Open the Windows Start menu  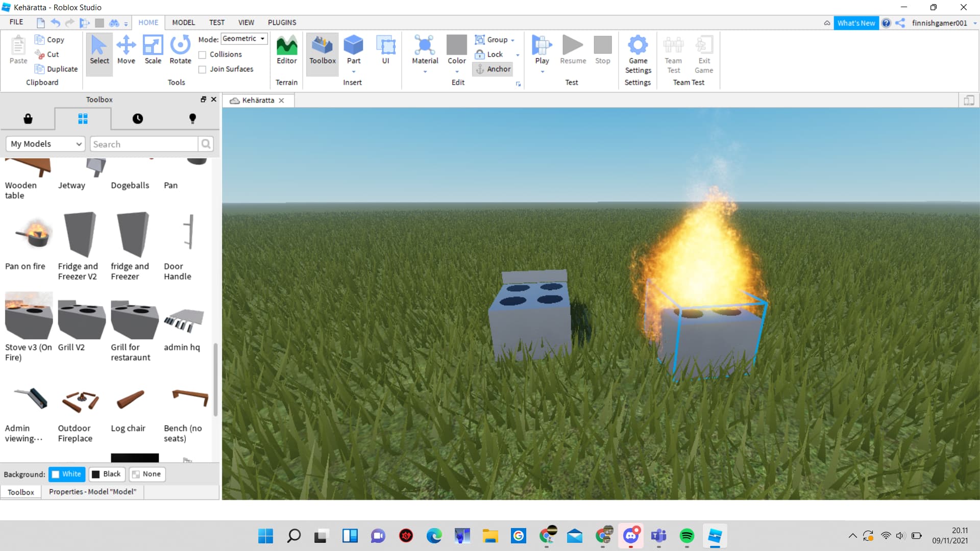tap(265, 536)
